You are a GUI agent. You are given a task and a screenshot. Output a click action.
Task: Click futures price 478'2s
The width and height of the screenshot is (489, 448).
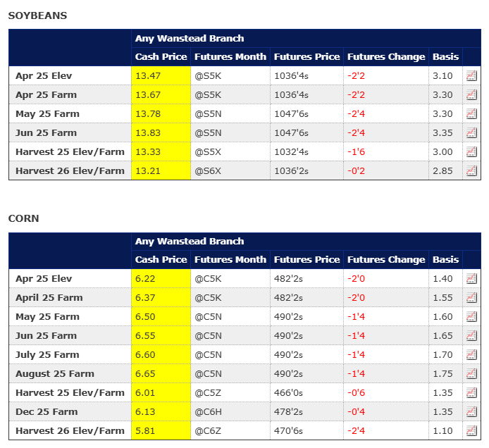[x=288, y=411]
